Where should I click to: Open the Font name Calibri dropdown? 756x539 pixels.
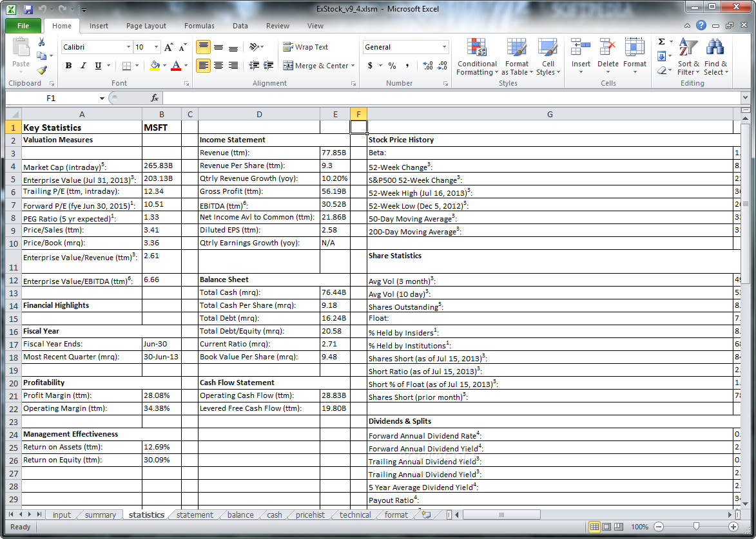tap(128, 47)
